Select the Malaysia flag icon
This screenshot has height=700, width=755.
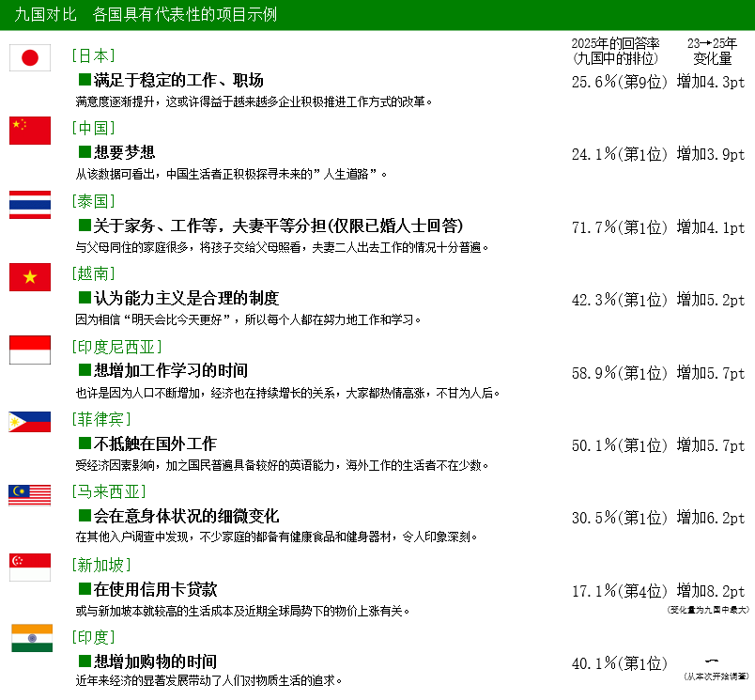tap(30, 495)
